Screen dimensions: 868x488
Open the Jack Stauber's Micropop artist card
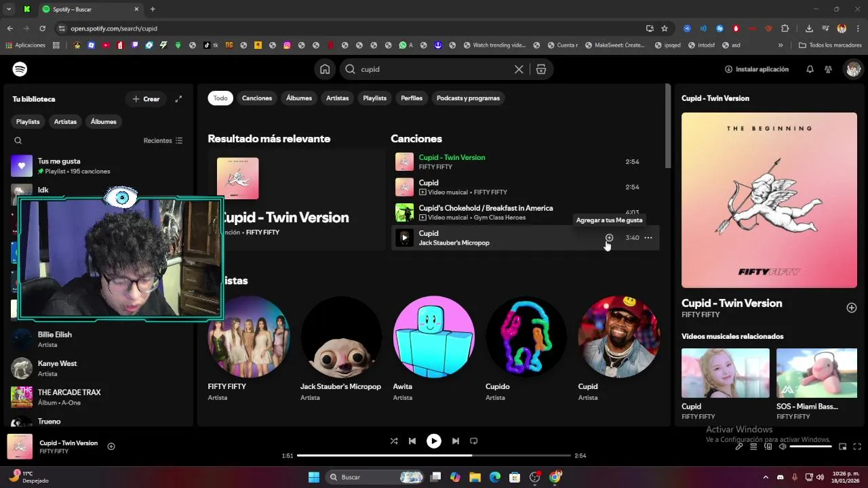[x=341, y=349]
